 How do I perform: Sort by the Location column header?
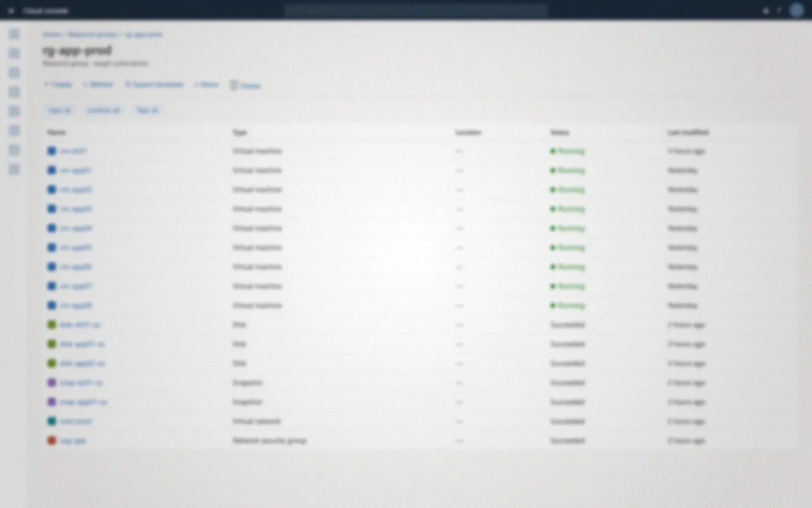[468, 133]
